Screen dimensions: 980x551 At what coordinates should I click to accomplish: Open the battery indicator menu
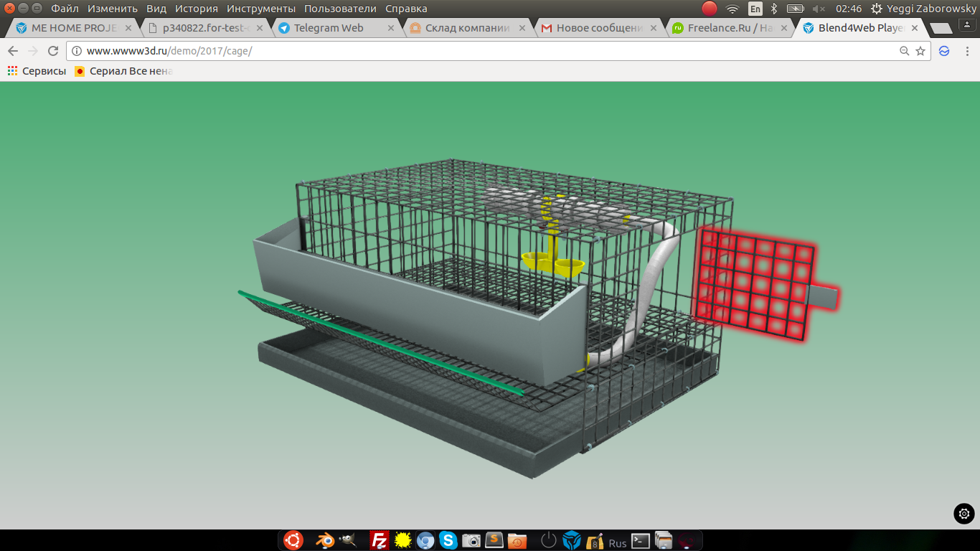coord(796,9)
